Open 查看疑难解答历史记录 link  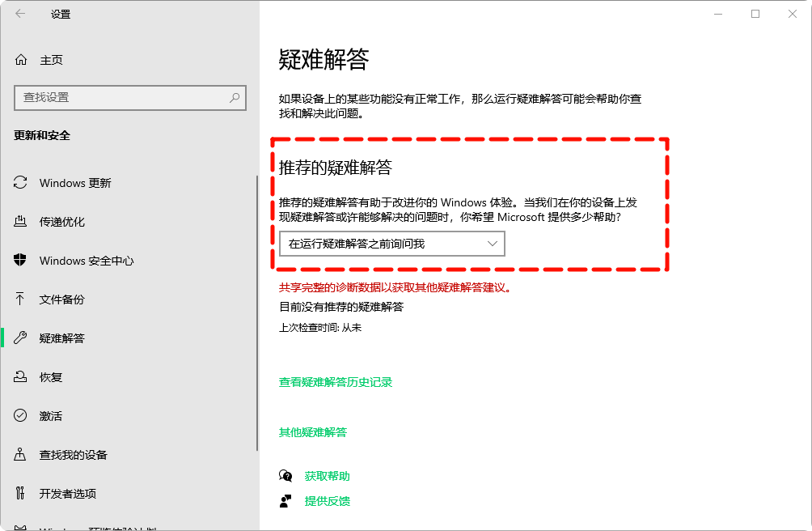click(336, 382)
